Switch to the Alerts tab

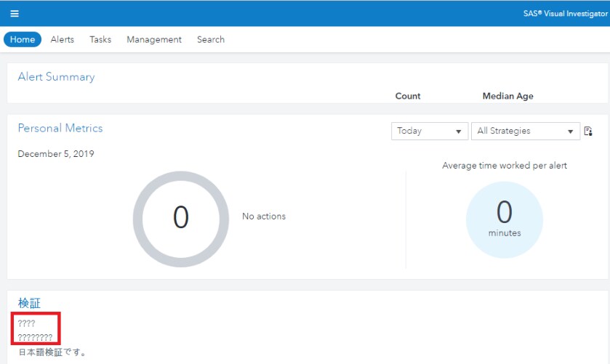pyautogui.click(x=62, y=39)
